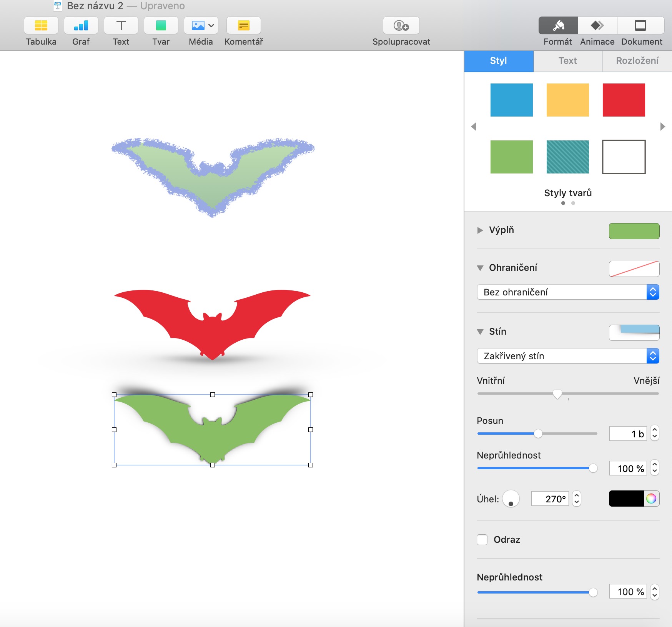
Task: Click the shadow Úhel angle field
Action: click(x=550, y=499)
